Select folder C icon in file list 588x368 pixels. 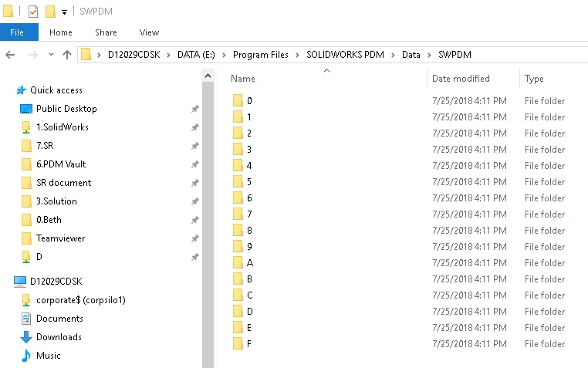[x=238, y=295]
